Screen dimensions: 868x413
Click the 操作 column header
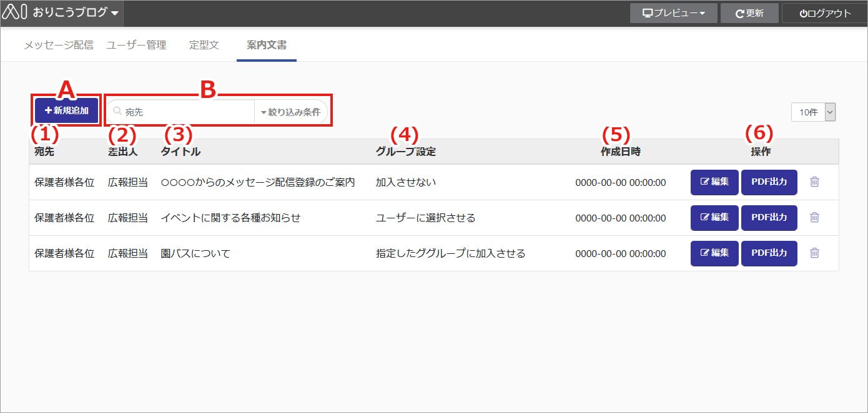coord(761,152)
